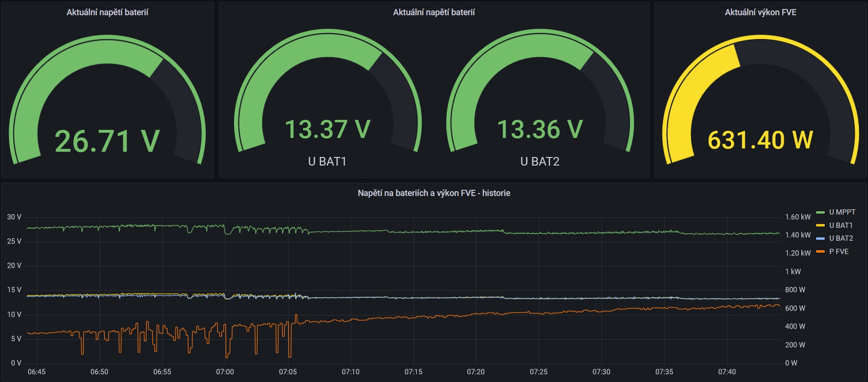The width and height of the screenshot is (868, 382).
Task: Click the 07:35 time axis label
Action: 664,372
